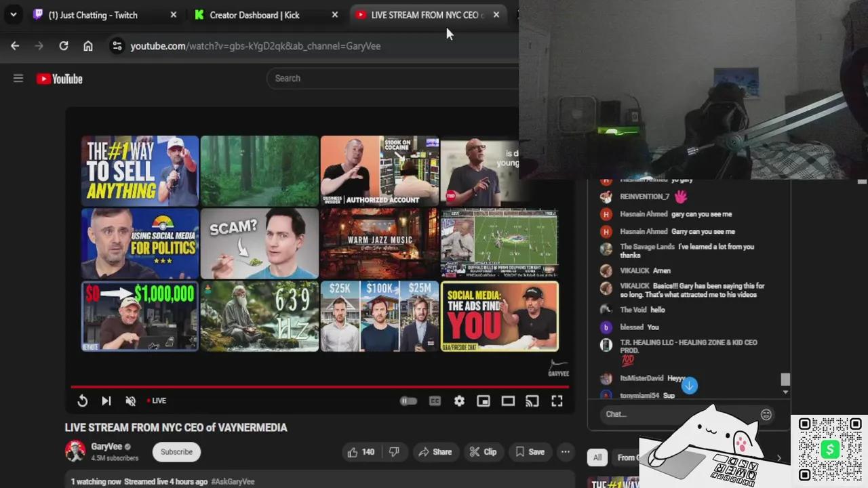This screenshot has width=868, height=488.
Task: Click The Void chat author name
Action: (633, 310)
